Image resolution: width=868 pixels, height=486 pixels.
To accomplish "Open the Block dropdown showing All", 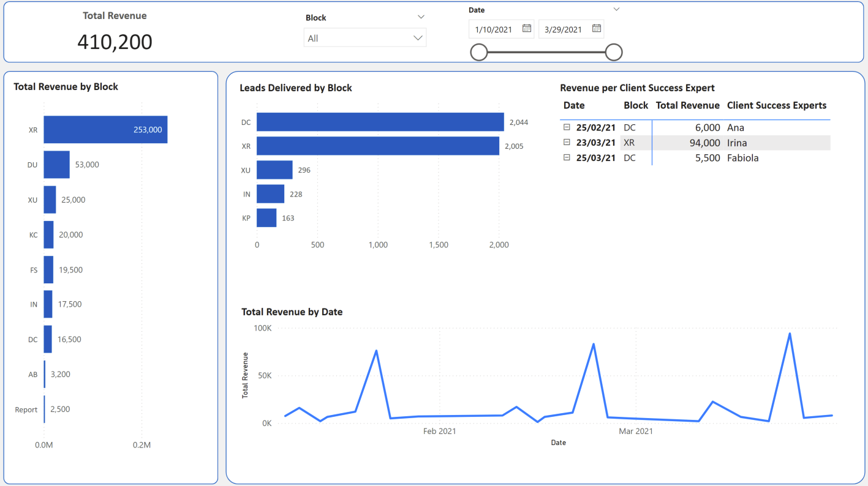I will point(365,38).
